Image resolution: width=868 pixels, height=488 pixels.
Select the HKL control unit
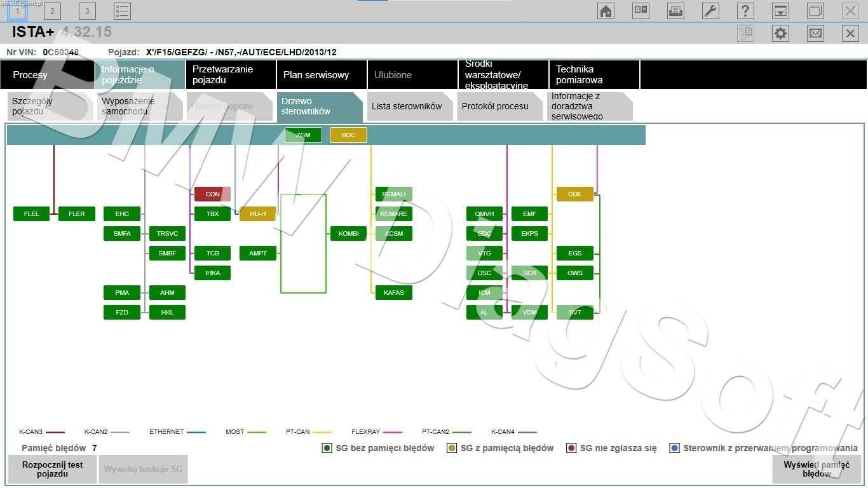167,312
